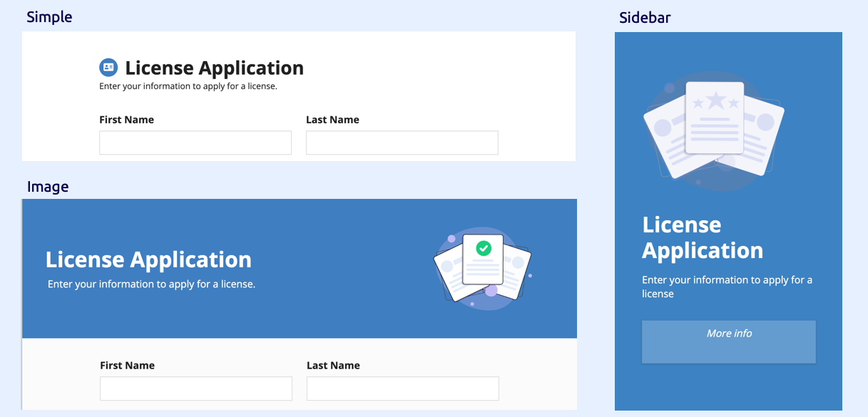Image resolution: width=868 pixels, height=417 pixels.
Task: Click the star document illustration in Sidebar
Action: point(713,130)
